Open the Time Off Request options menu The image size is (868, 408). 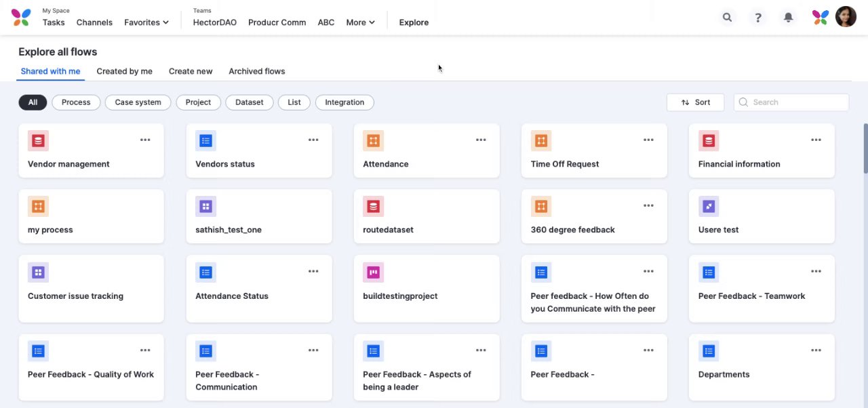point(648,140)
